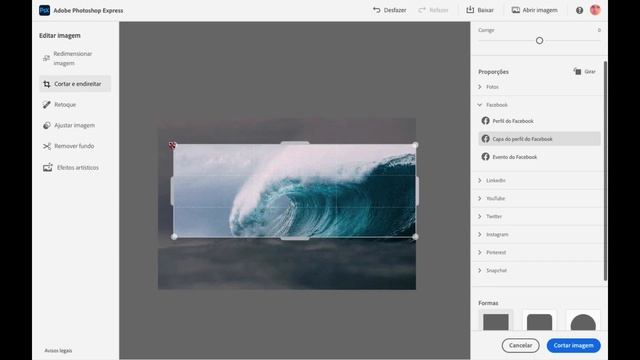Click the Girar rotate icon
This screenshot has height=360, width=640.
pos(577,71)
